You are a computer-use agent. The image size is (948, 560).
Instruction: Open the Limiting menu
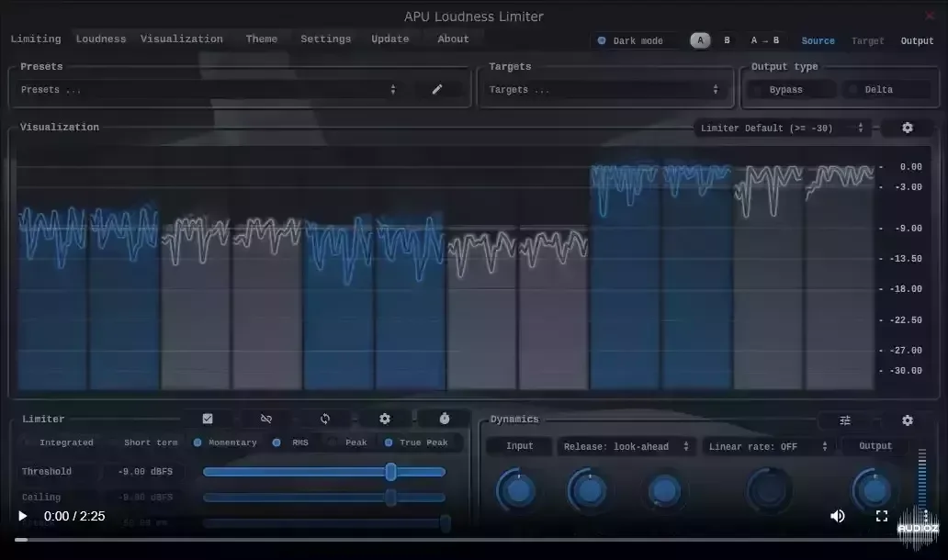[x=36, y=39]
